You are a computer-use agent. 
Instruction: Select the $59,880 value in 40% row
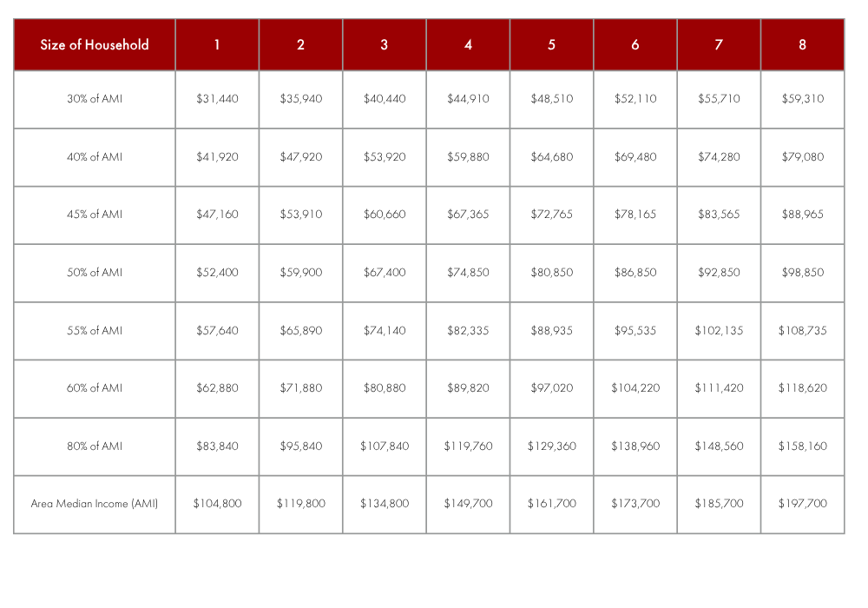[x=468, y=157]
